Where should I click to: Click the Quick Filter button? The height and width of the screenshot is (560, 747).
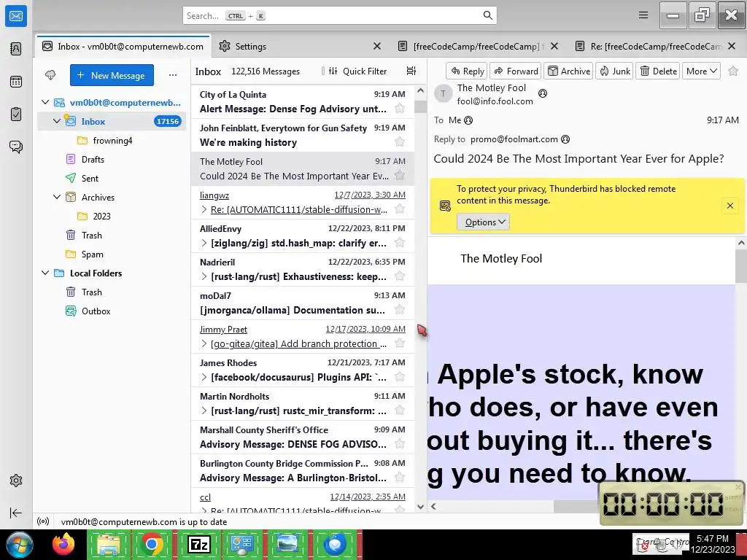click(357, 71)
